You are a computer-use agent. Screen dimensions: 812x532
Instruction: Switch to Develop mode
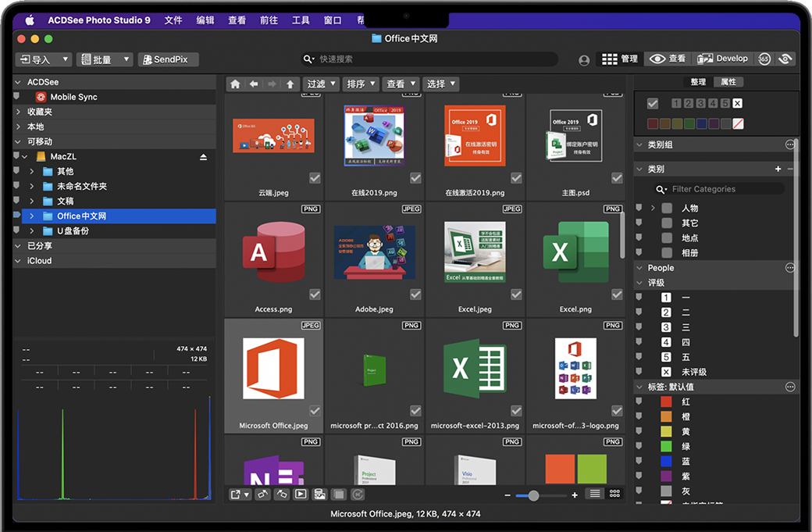722,59
